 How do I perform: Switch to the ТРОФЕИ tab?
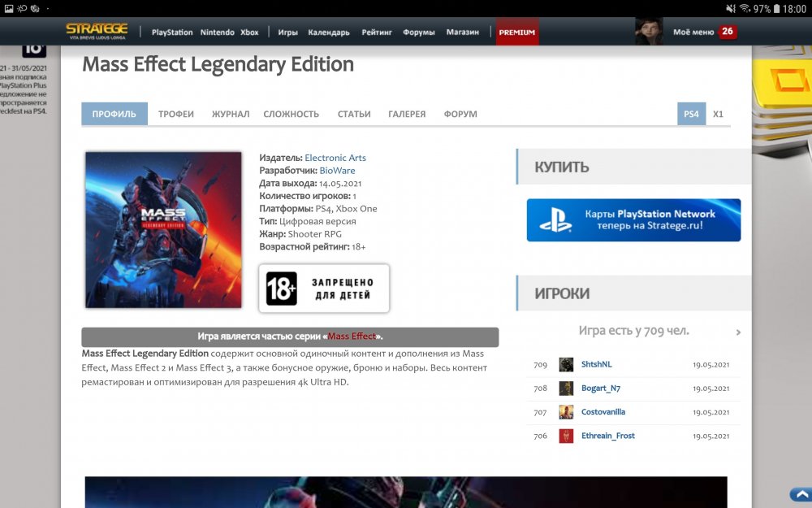coord(176,114)
